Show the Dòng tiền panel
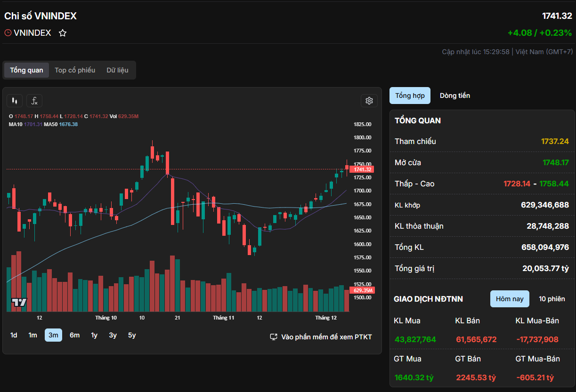The width and height of the screenshot is (576, 392). pyautogui.click(x=454, y=96)
